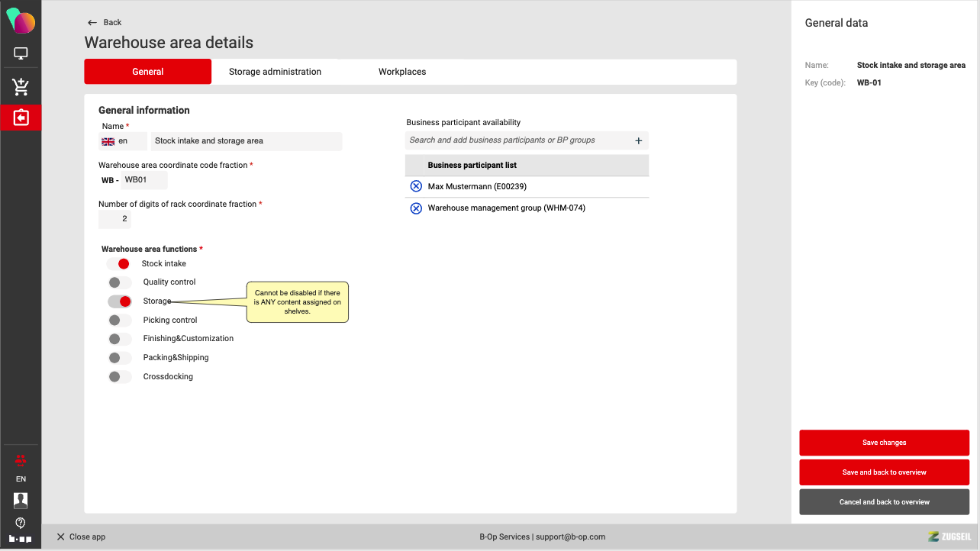Screen dimensions: 980x551
Task: Click the Save changes button
Action: (884, 443)
